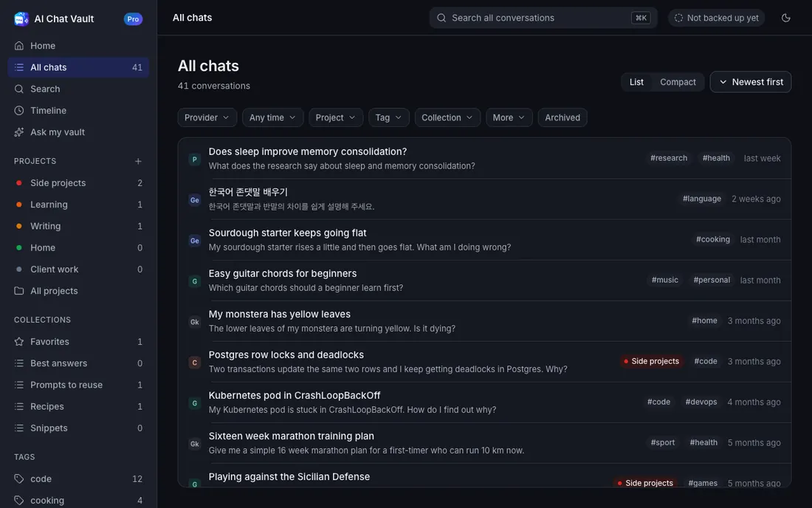Open the Collection filter dropdown
Image resolution: width=812 pixels, height=508 pixels.
click(x=447, y=117)
